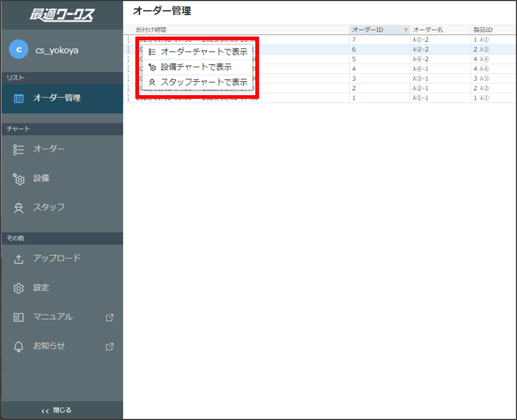
Task: Click the sort arrow in オーダーID header
Action: click(406, 30)
